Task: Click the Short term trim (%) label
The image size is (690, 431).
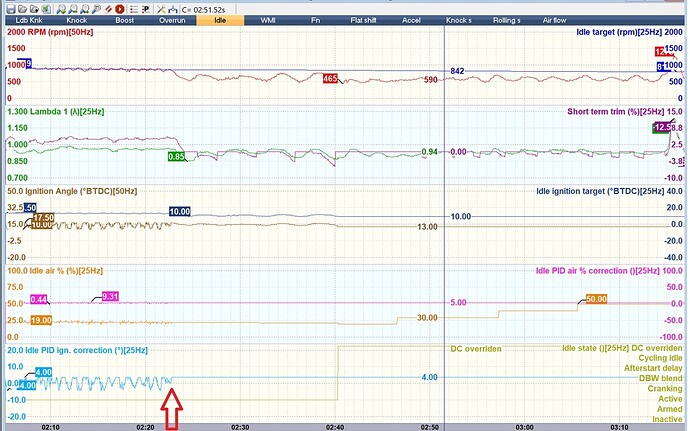Action: click(x=615, y=112)
